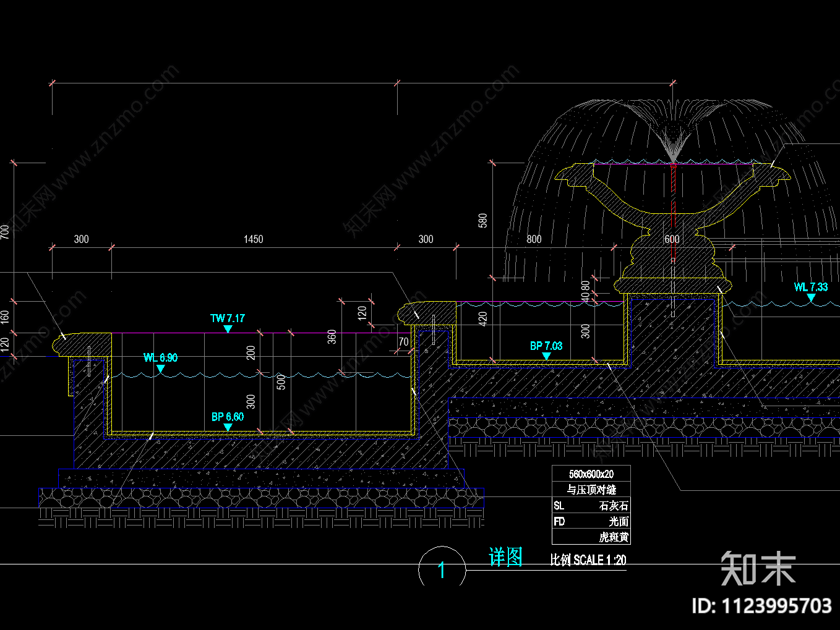Image resolution: width=840 pixels, height=630 pixels.
Task: Select the BP 6.60 elevation marker
Action: tap(228, 417)
